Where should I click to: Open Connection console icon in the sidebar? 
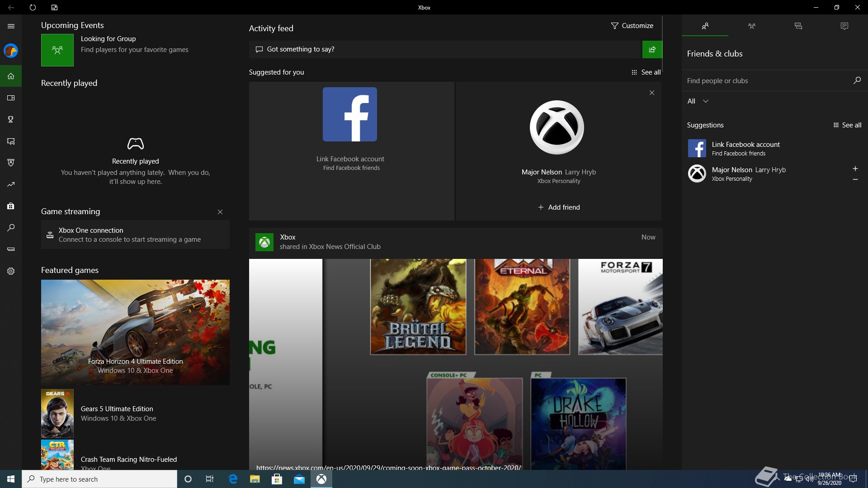coord(11,249)
